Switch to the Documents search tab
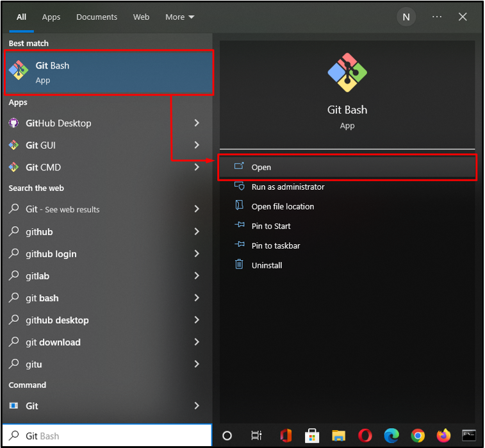The height and width of the screenshot is (448, 485). 97,17
